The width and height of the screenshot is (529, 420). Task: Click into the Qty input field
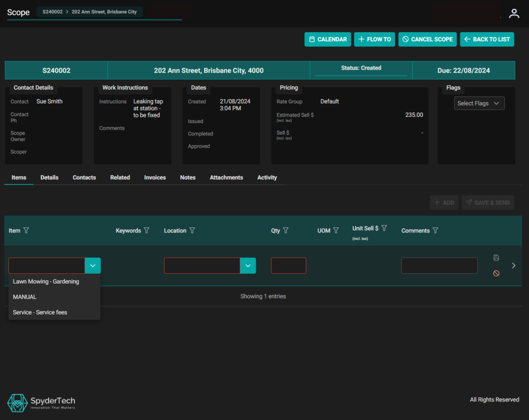tap(288, 266)
